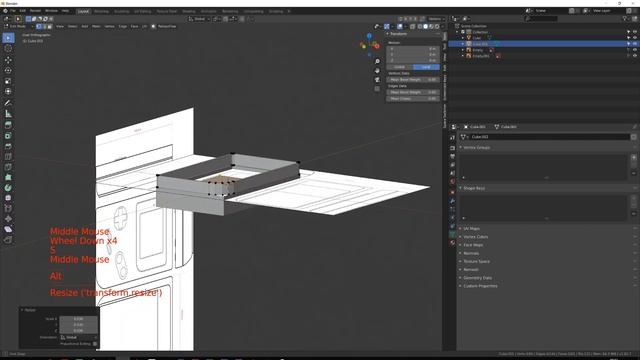
Task: Open the Mesh menu in viewport header
Action: [x=96, y=27]
